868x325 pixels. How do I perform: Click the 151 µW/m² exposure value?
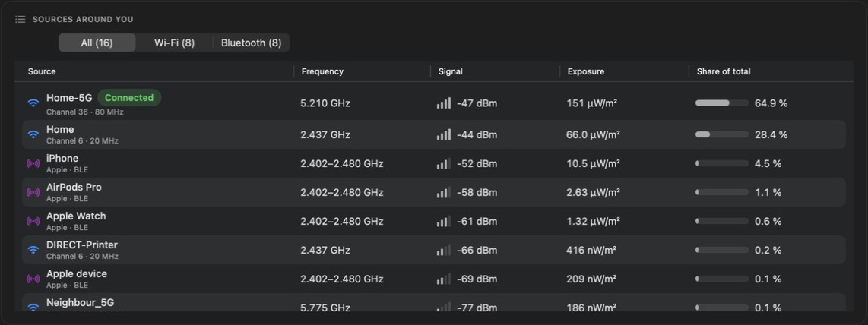click(592, 103)
